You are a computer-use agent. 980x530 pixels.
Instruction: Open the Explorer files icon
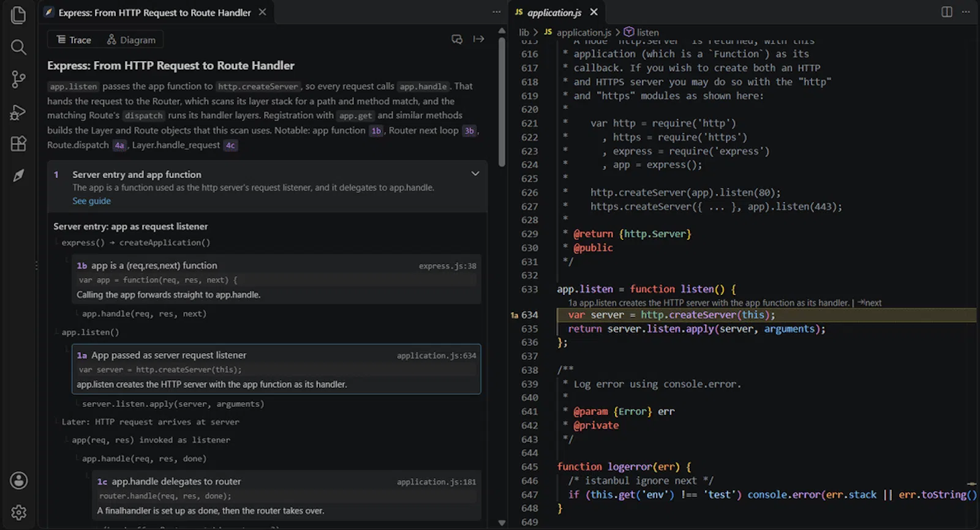(18, 15)
